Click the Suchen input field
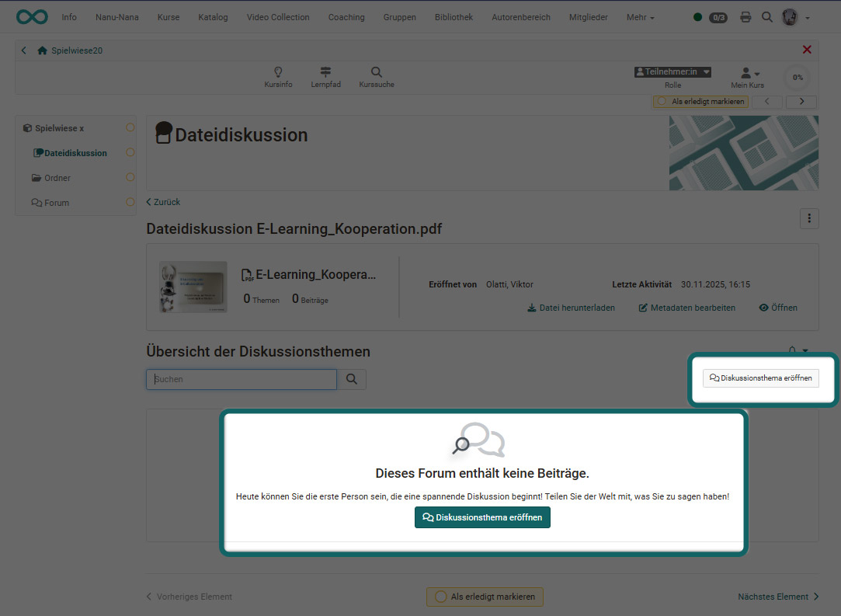This screenshot has height=616, width=841. [242, 379]
